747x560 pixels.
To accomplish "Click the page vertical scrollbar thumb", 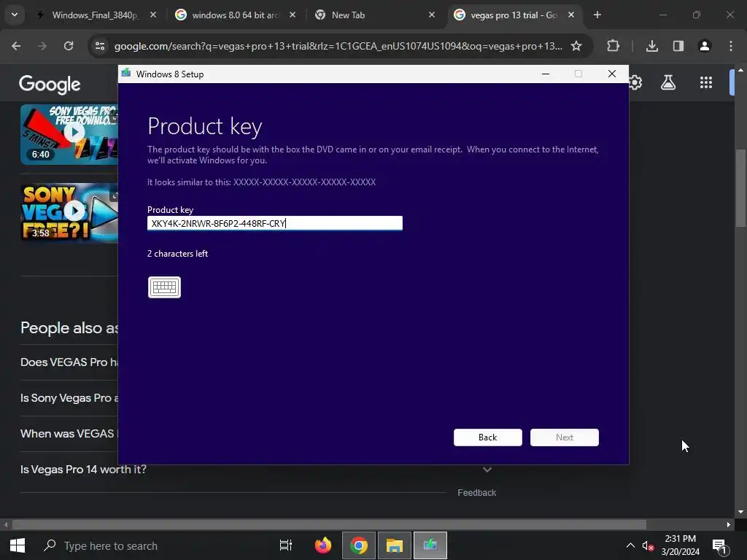I will (x=740, y=188).
